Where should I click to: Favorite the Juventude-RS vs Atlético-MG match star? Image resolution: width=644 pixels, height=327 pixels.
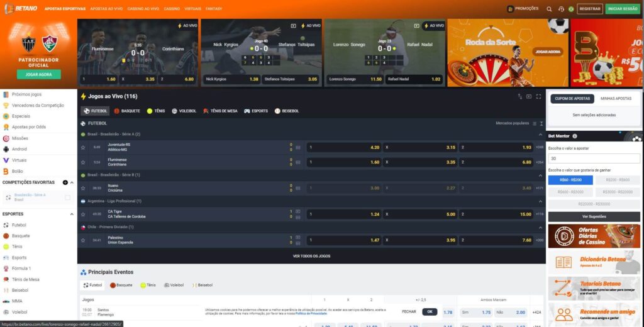tap(83, 147)
